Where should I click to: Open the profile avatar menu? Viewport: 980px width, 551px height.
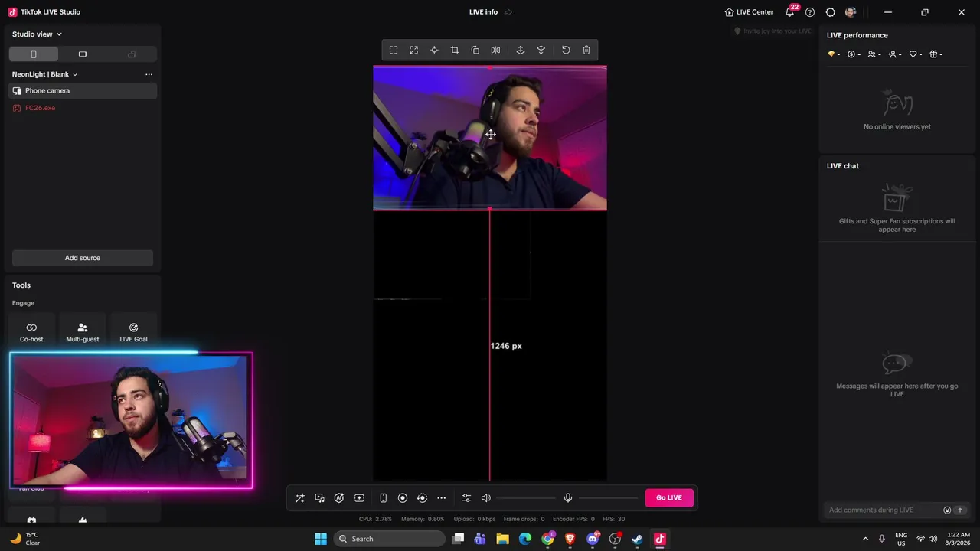coord(851,12)
